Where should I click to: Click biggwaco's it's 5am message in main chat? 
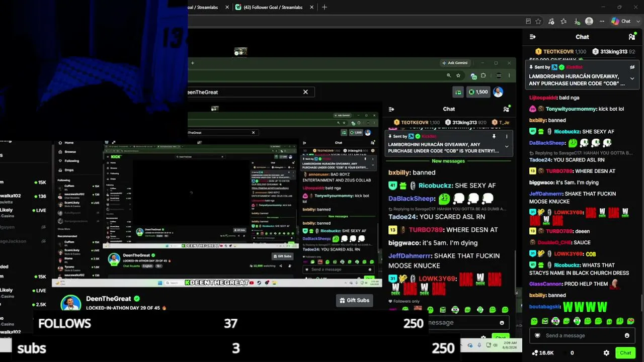[563, 183]
